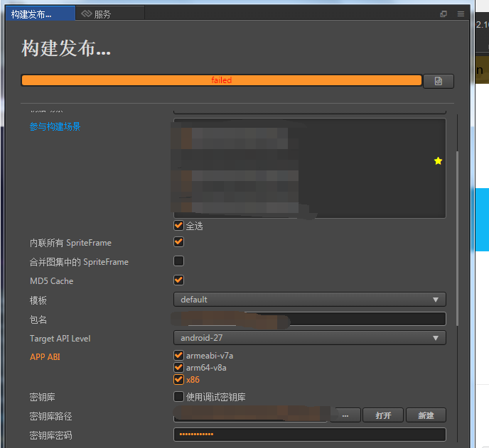489x448 pixels.
Task: Switch to the 服务 tab
Action: pos(109,13)
